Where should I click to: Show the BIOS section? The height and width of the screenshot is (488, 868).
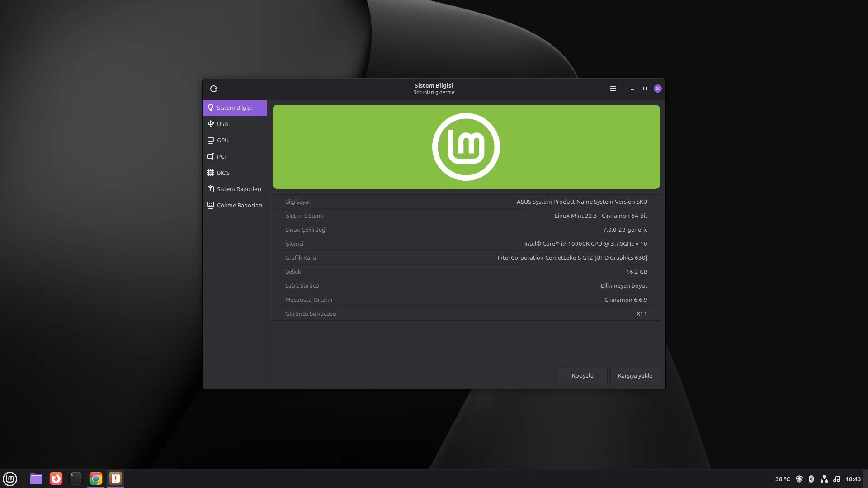pos(235,173)
